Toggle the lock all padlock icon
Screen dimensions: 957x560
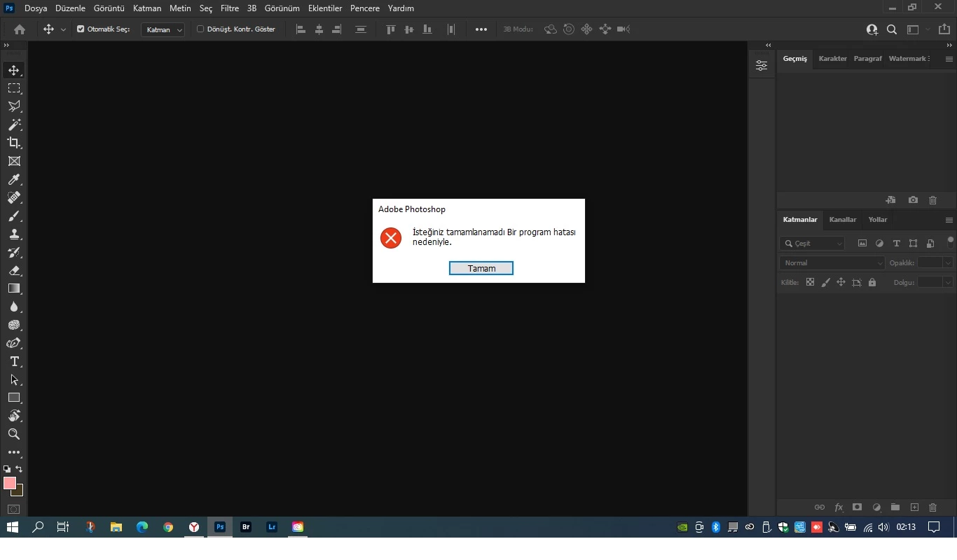coord(872,283)
